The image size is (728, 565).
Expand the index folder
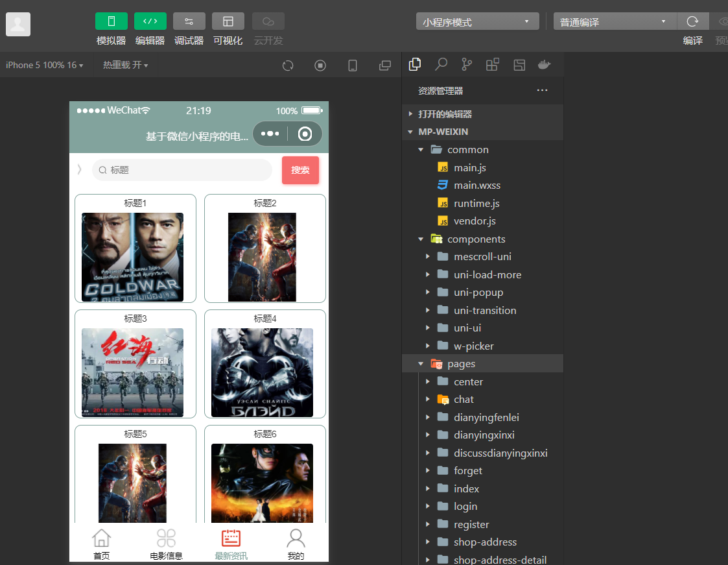[x=483, y=488]
